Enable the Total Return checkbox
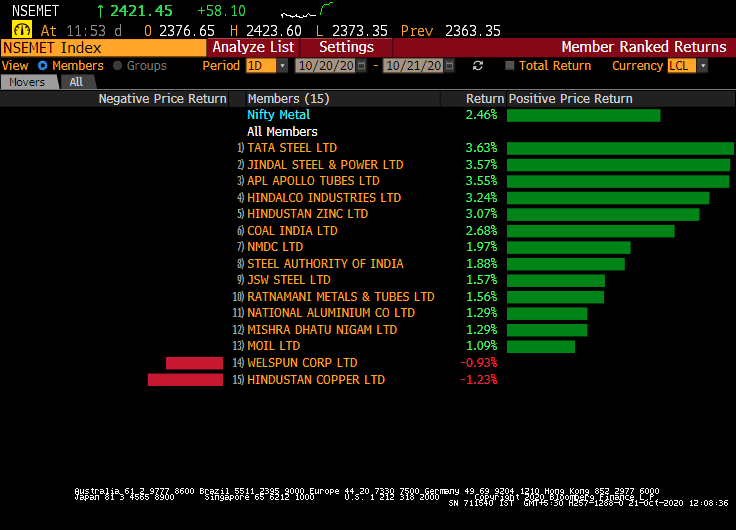The image size is (736, 530). point(510,66)
